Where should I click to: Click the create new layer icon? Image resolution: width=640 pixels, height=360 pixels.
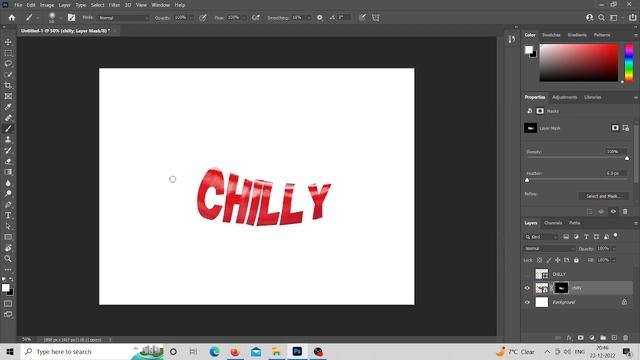[x=614, y=338]
